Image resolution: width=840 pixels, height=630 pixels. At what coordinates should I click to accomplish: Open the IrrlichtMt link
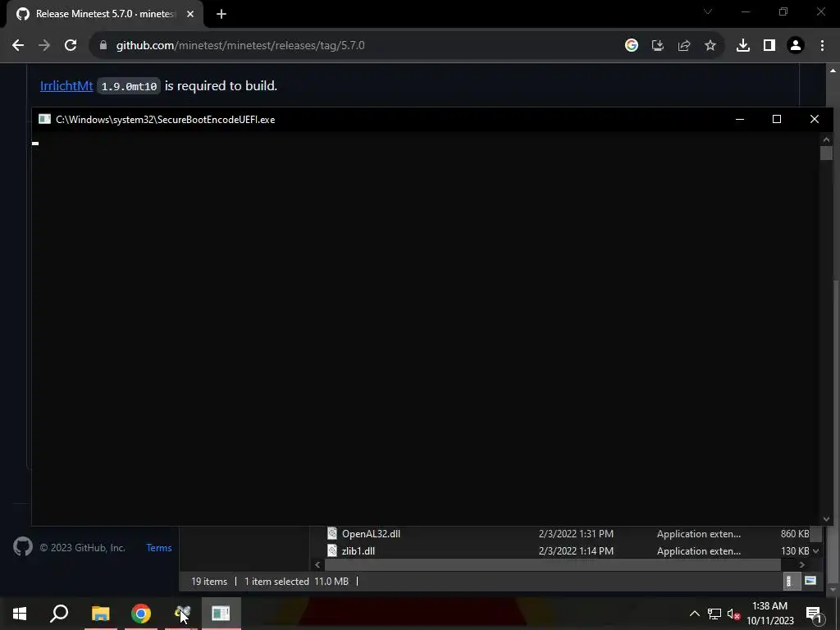click(66, 85)
